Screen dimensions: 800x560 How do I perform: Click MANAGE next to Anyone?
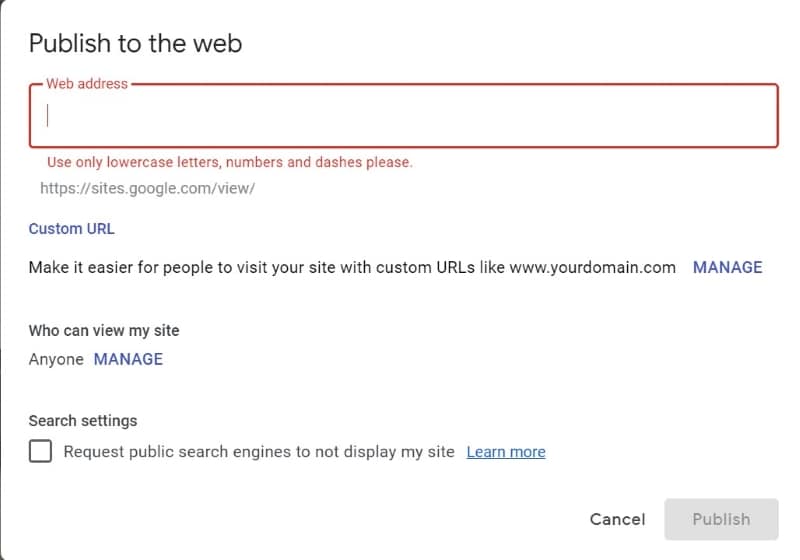pyautogui.click(x=128, y=359)
